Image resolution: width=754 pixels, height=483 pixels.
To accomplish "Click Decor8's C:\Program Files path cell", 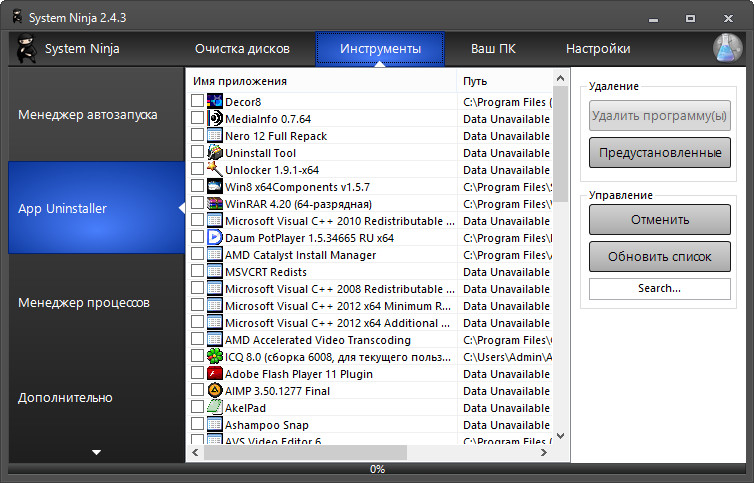I will tap(507, 102).
